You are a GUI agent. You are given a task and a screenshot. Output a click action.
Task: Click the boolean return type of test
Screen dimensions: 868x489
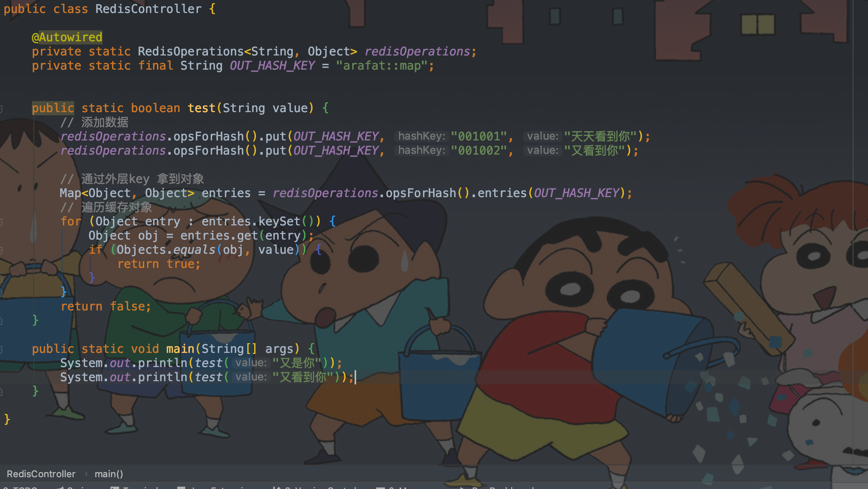(155, 108)
